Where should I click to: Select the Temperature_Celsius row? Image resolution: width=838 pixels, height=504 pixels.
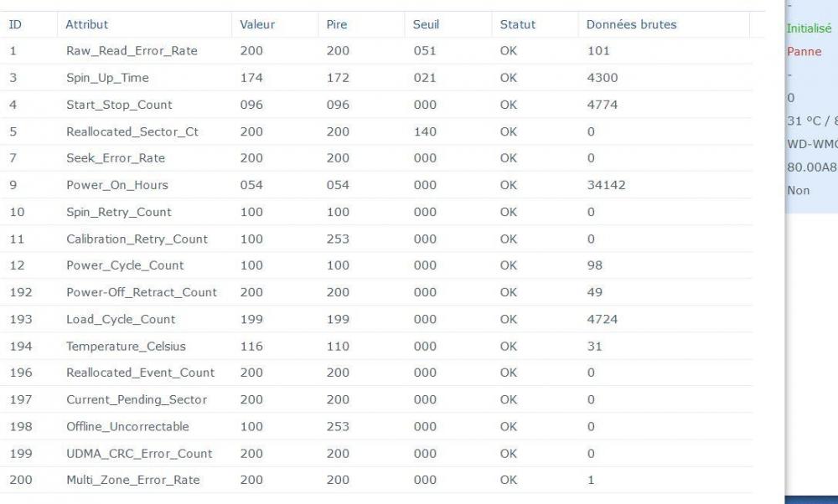pos(126,346)
